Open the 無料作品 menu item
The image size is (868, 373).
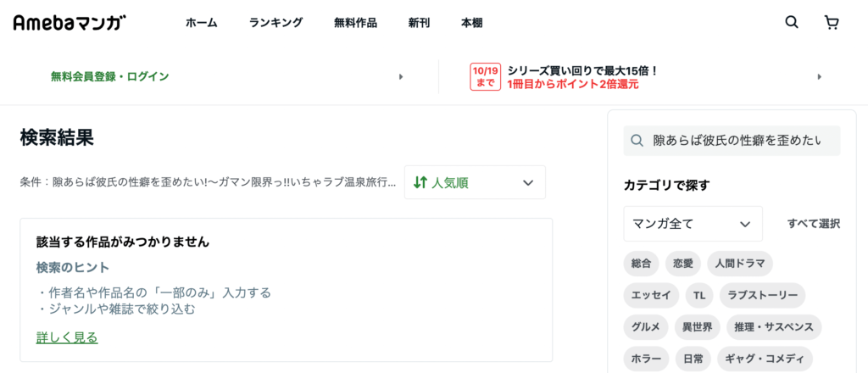[355, 23]
